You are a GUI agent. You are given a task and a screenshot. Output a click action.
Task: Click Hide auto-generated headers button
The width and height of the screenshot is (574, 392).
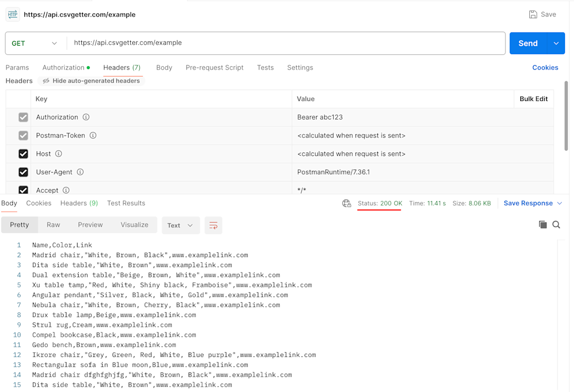point(91,81)
